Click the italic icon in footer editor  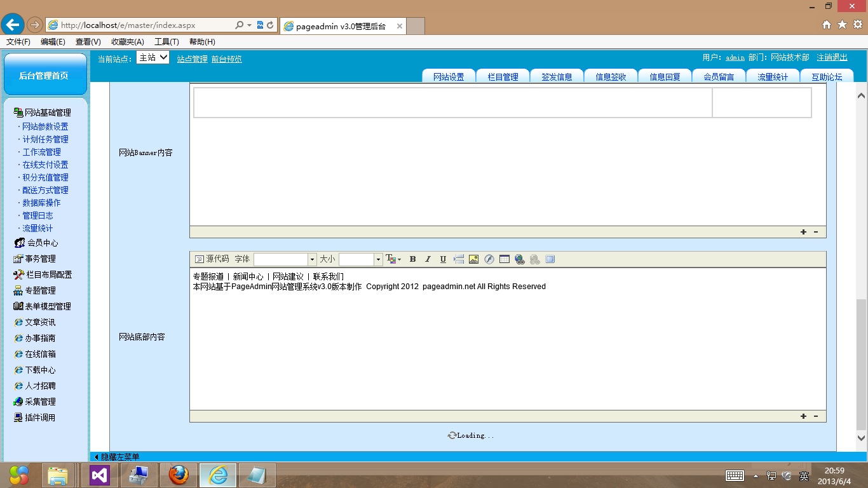(x=428, y=259)
